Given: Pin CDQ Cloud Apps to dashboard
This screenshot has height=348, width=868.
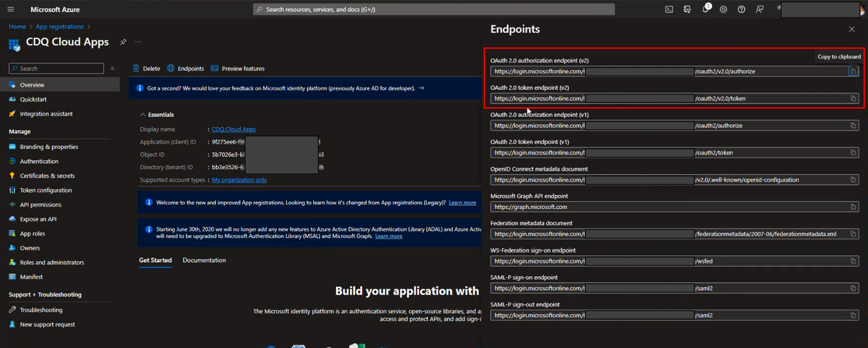Looking at the screenshot, I should click(123, 42).
